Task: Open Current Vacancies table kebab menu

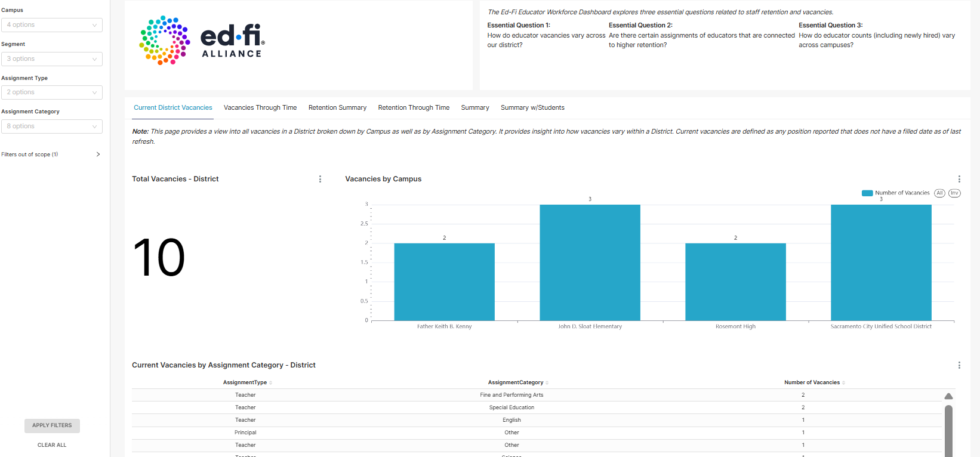Action: [x=959, y=365]
